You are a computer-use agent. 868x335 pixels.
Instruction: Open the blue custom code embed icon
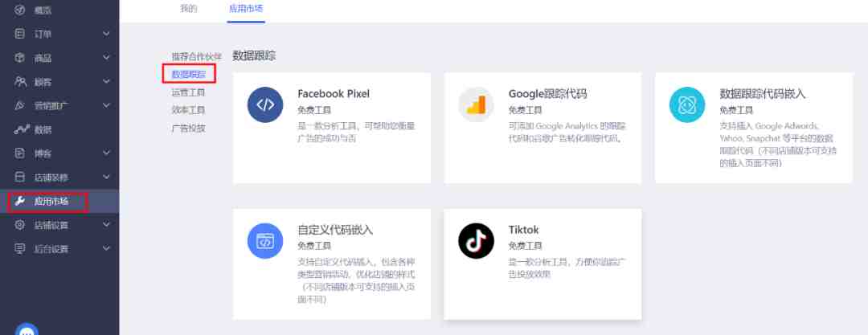265,241
